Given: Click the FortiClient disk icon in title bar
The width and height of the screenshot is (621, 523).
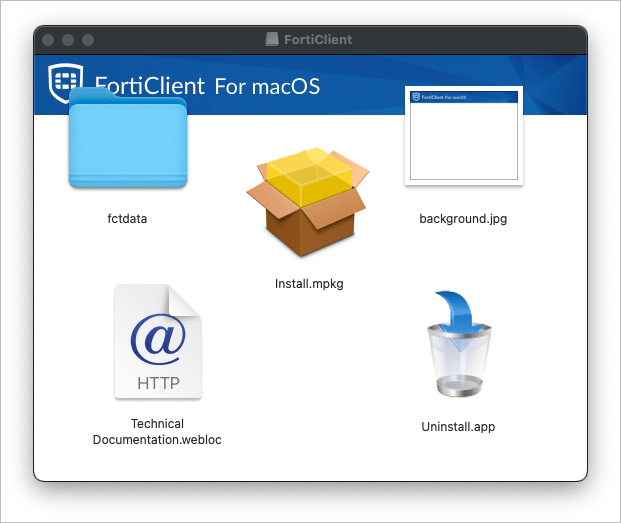Looking at the screenshot, I should point(272,39).
